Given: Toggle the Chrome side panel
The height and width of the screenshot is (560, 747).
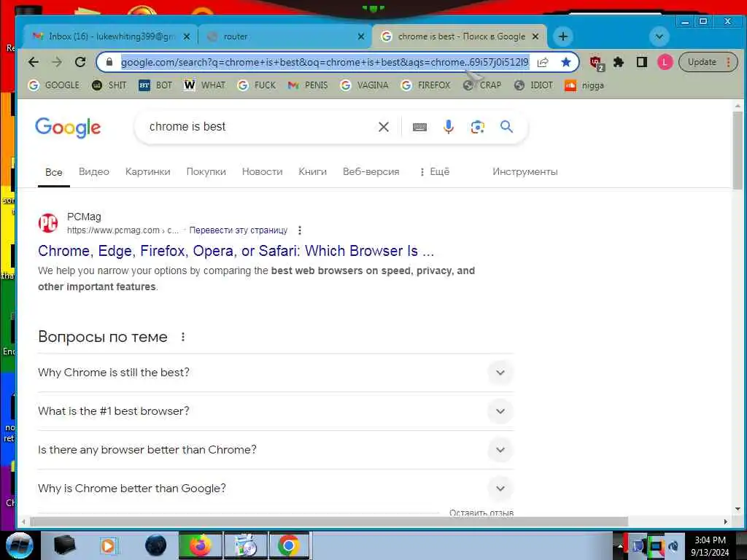Looking at the screenshot, I should (642, 62).
